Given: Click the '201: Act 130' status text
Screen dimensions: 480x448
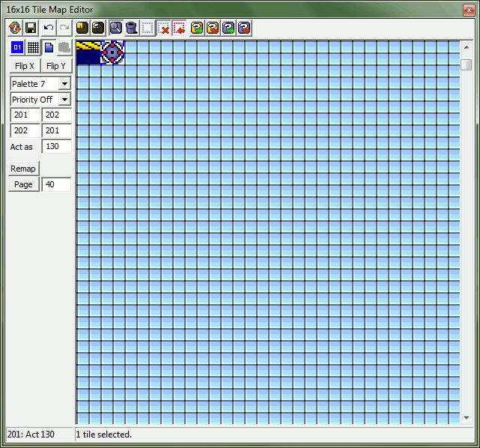Looking at the screenshot, I should click(x=31, y=435).
